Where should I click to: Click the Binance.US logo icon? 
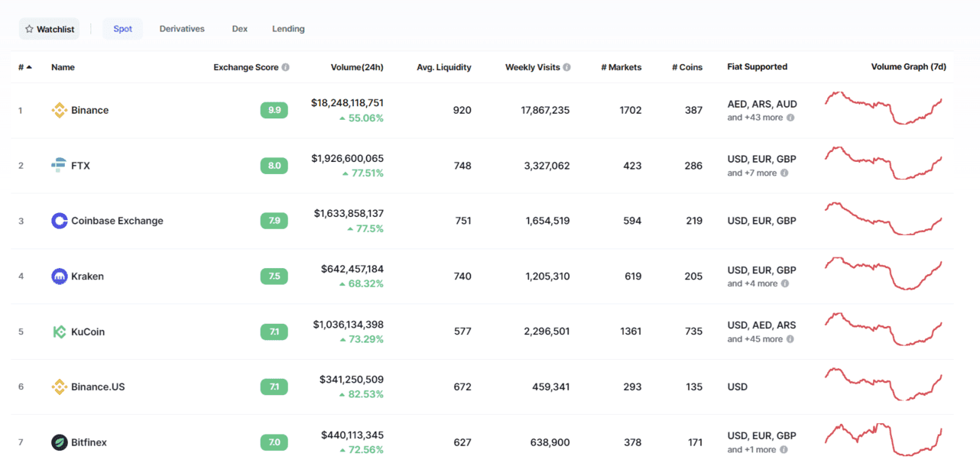point(59,387)
